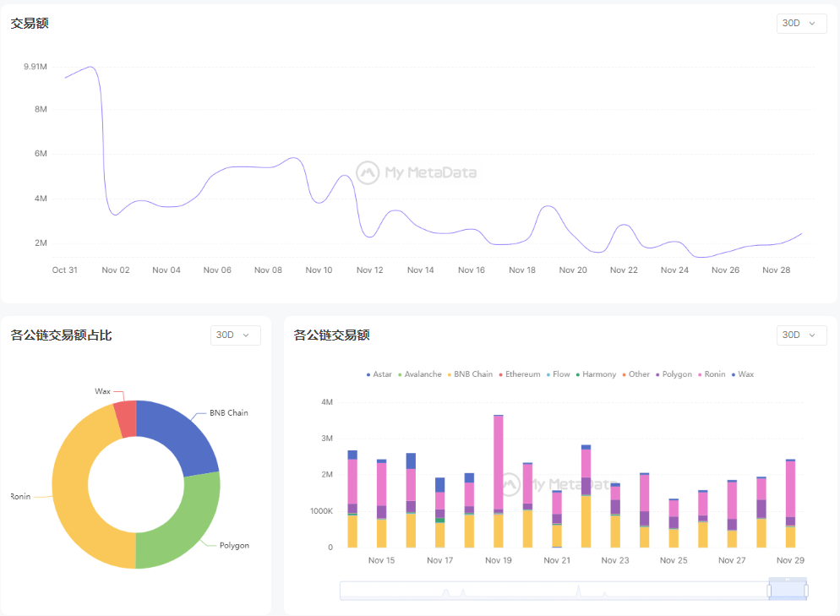Expand the 30D dropdown for 各公链交易额 bar chart
Viewport: 840px width, 616px height.
800,335
